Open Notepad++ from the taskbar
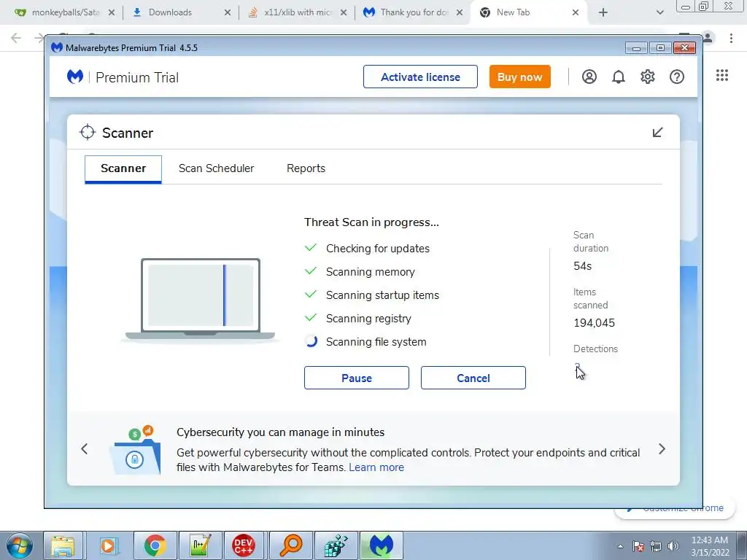Image resolution: width=747 pixels, height=560 pixels. [200, 545]
